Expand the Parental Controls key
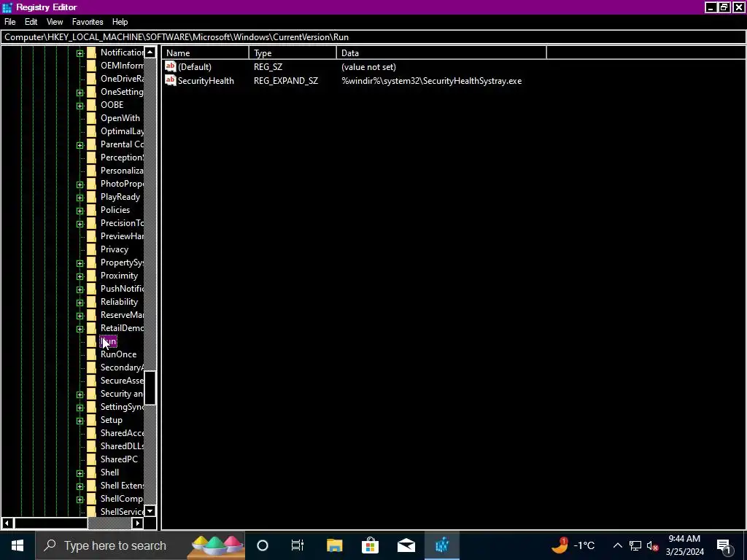Image resolution: width=747 pixels, height=560 pixels. click(x=80, y=145)
